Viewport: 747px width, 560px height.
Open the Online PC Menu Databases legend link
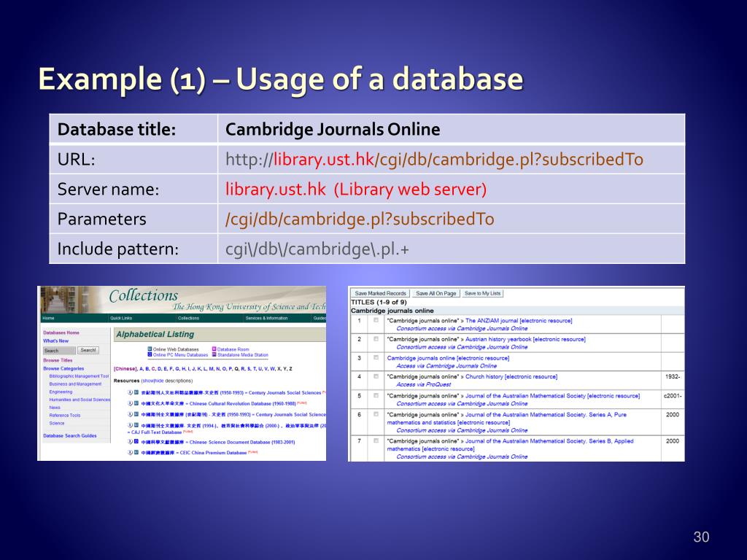(181, 355)
